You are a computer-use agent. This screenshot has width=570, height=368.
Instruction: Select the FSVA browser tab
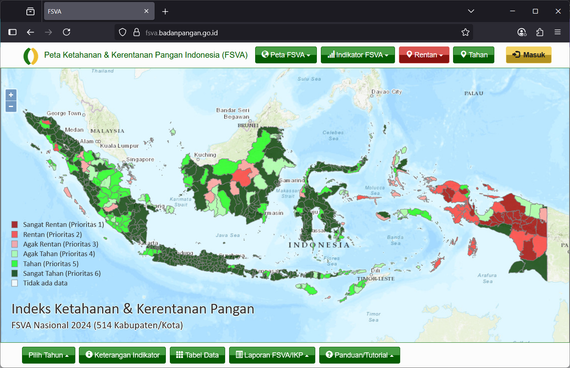click(x=99, y=11)
